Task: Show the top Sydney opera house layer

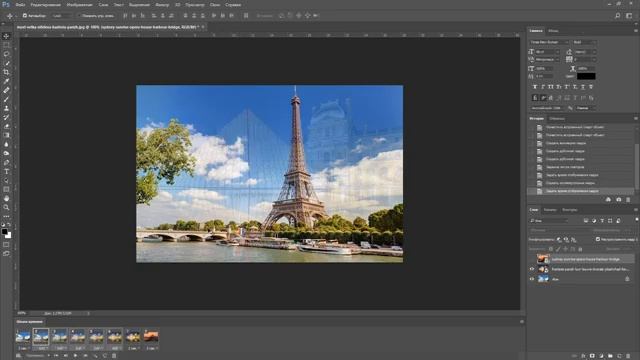Action: (x=532, y=259)
